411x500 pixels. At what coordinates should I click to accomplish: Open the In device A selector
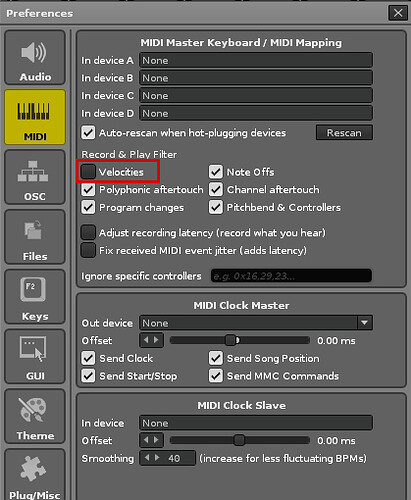[x=256, y=60]
